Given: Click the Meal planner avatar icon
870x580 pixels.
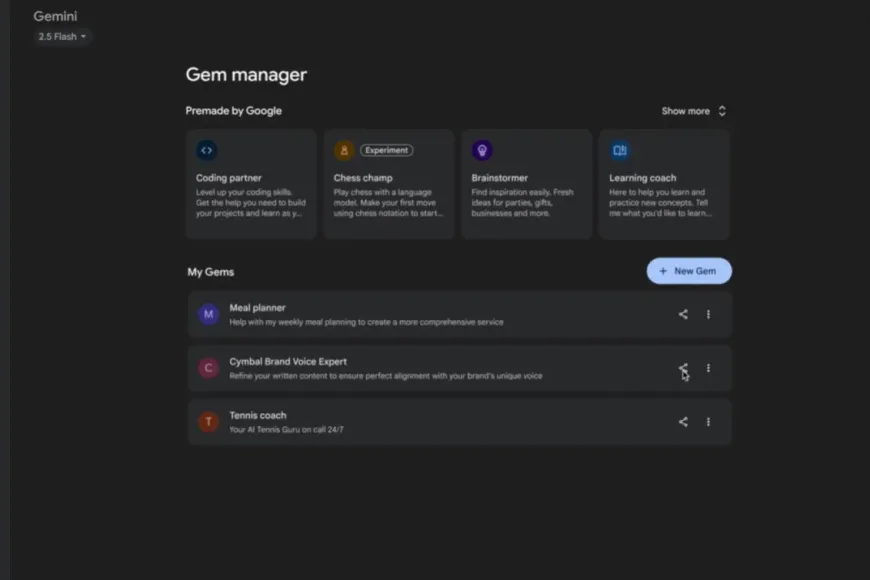Looking at the screenshot, I should 209,314.
